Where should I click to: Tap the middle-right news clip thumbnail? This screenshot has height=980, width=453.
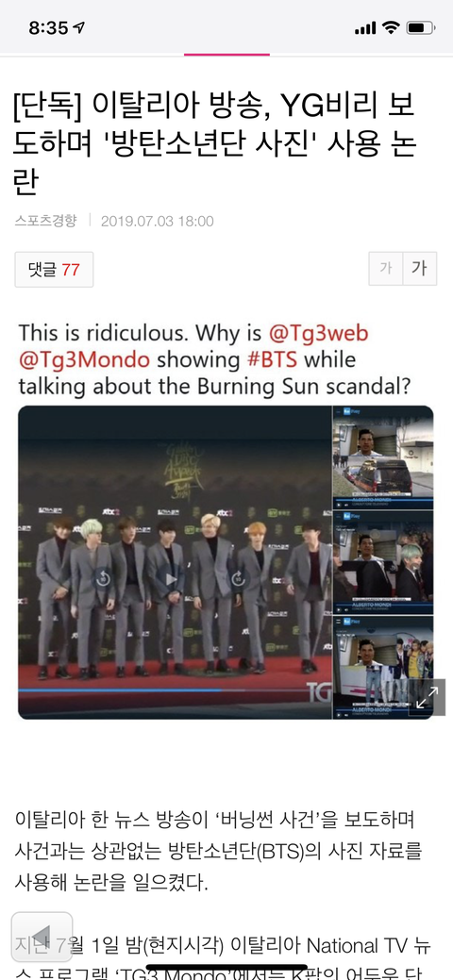pyautogui.click(x=383, y=562)
